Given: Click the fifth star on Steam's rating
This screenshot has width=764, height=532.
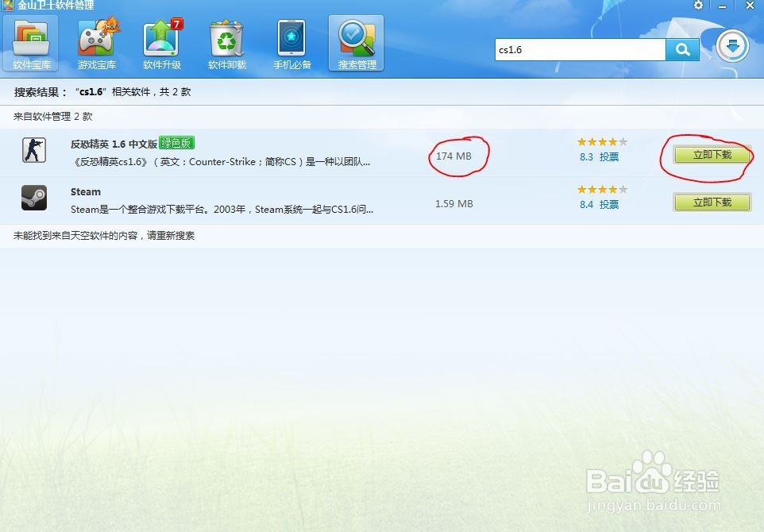Looking at the screenshot, I should click(x=624, y=189).
